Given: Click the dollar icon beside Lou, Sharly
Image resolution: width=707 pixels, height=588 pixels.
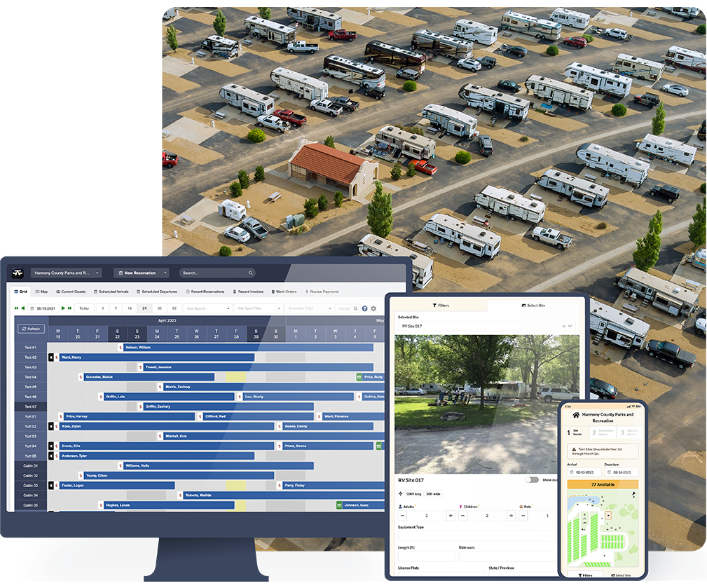Looking at the screenshot, I should (x=240, y=397).
